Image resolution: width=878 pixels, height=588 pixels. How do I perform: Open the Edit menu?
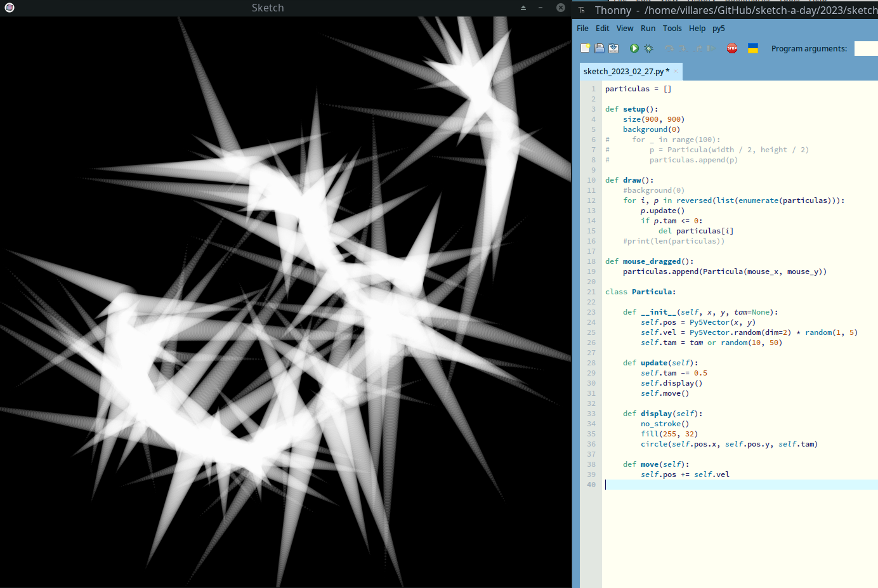pyautogui.click(x=603, y=29)
